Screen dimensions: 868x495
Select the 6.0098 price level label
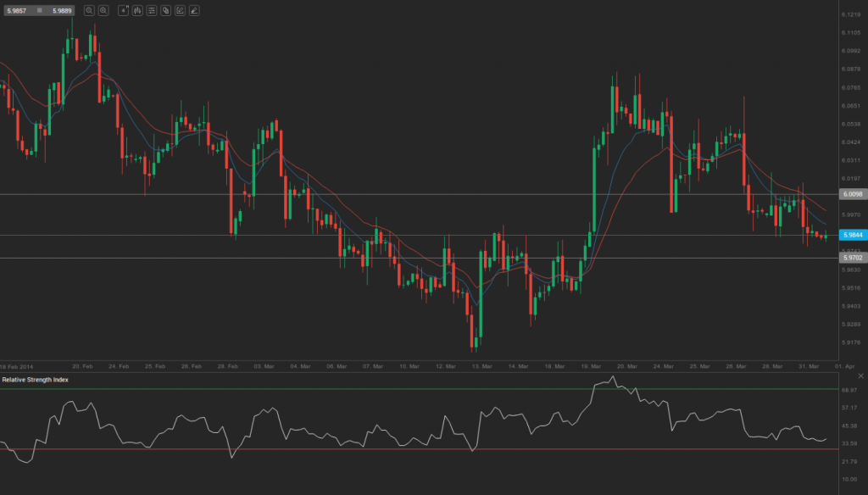[x=852, y=193]
